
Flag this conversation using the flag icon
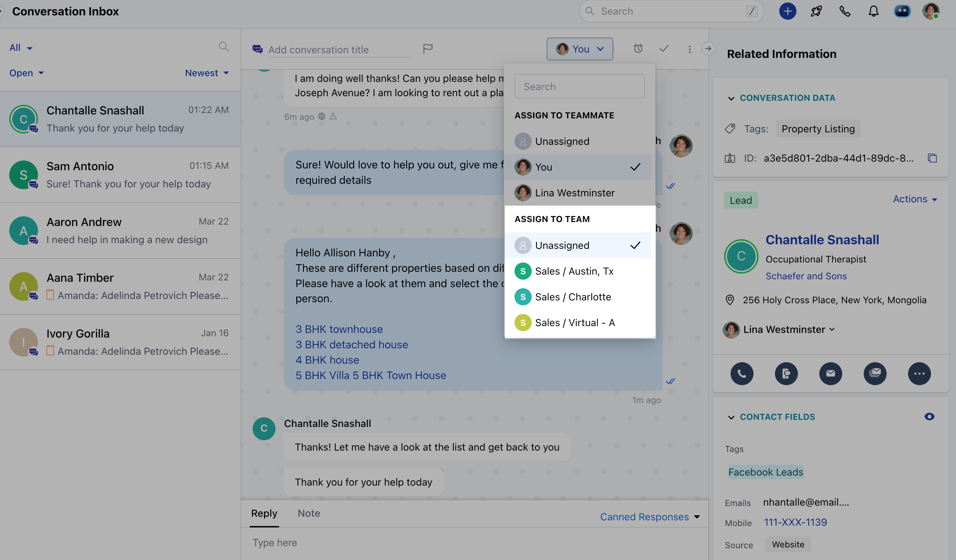428,49
